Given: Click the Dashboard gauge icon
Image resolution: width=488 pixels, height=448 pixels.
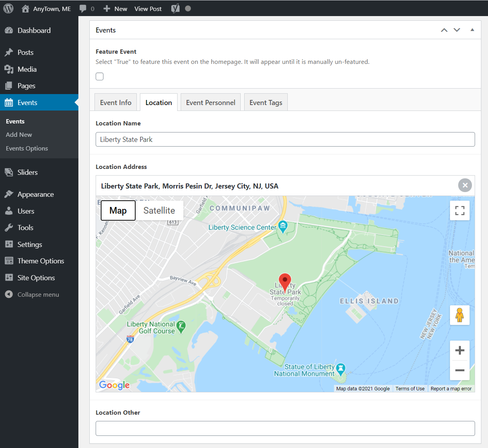Looking at the screenshot, I should pos(9,30).
